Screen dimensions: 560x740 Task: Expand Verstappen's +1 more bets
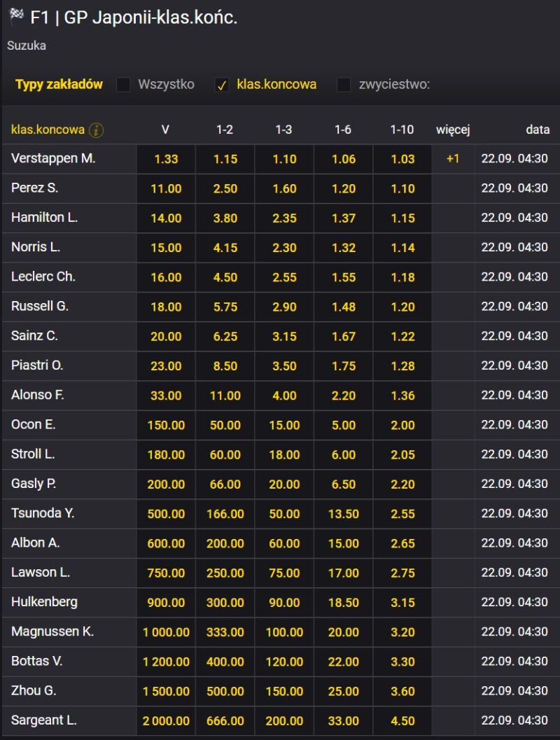point(453,158)
